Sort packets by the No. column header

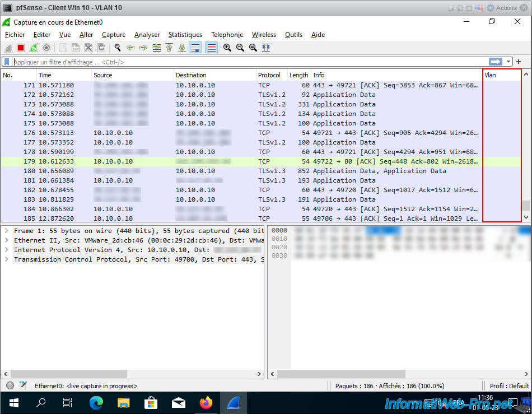tap(18, 75)
